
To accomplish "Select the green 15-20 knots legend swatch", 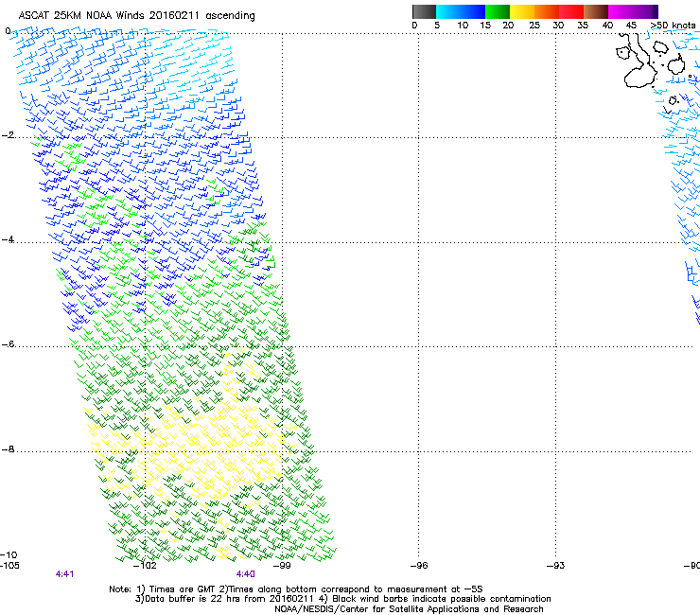I will 498,11.
